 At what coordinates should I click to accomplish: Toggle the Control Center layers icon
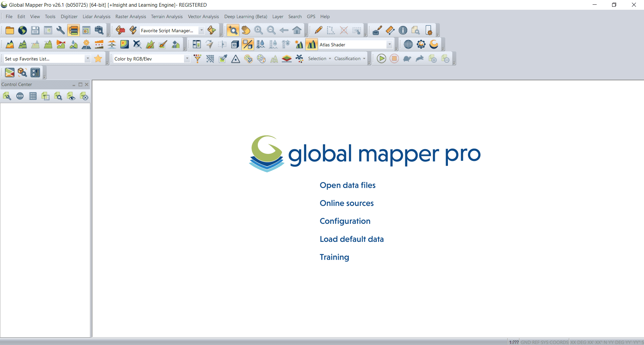tap(74, 30)
